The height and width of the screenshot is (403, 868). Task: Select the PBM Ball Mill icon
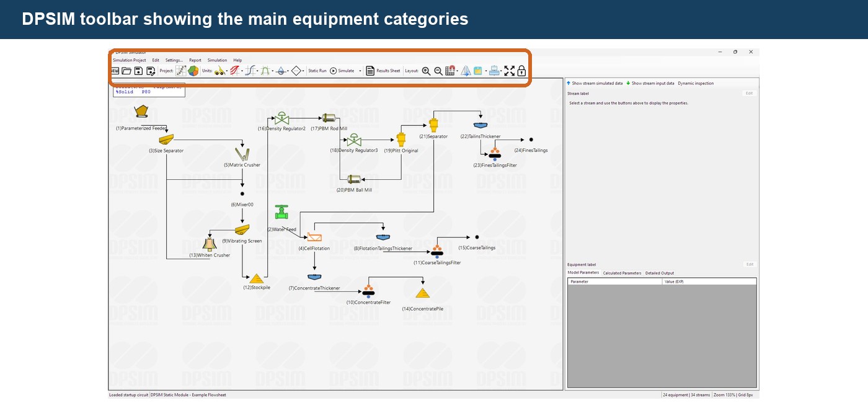(354, 179)
